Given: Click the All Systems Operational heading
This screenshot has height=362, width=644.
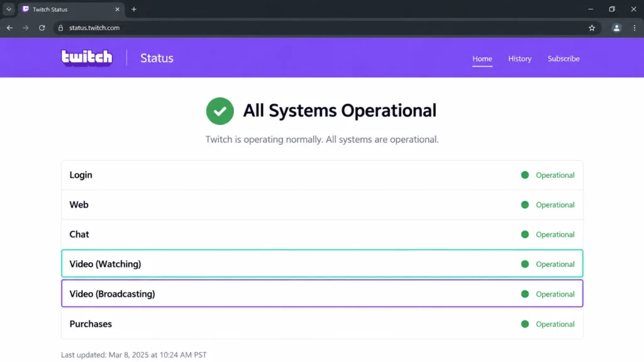Looking at the screenshot, I should 339,111.
